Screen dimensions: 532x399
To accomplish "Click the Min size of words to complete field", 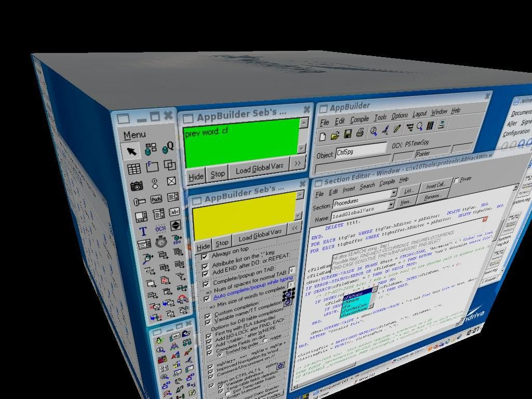I will click(290, 285).
